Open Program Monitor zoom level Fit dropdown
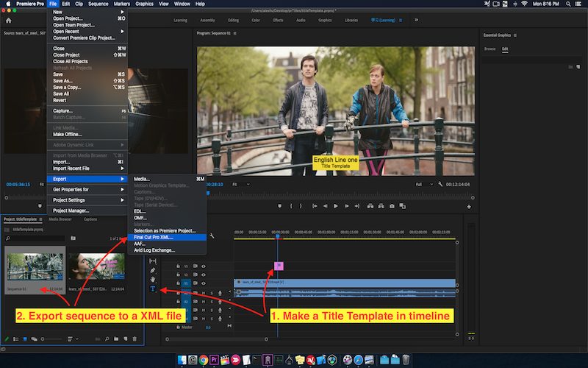588x368 pixels. [240, 185]
